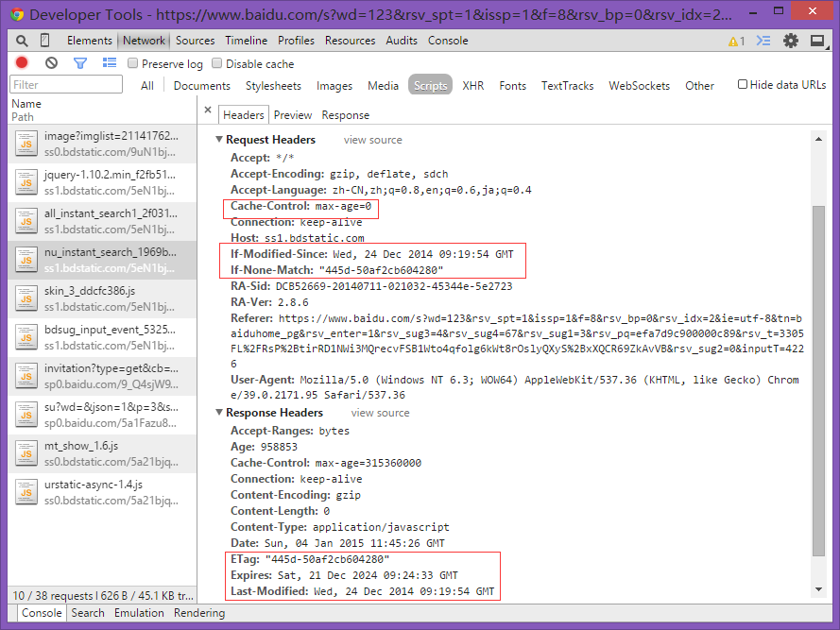
Task: Filter requests by Documents
Action: tap(202, 86)
